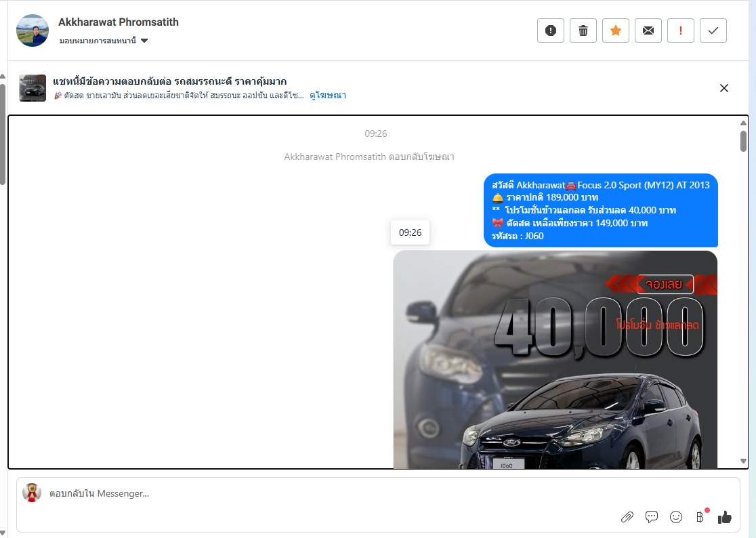Mark conversation done with checkmark icon
The height and width of the screenshot is (538, 756).
click(x=713, y=31)
